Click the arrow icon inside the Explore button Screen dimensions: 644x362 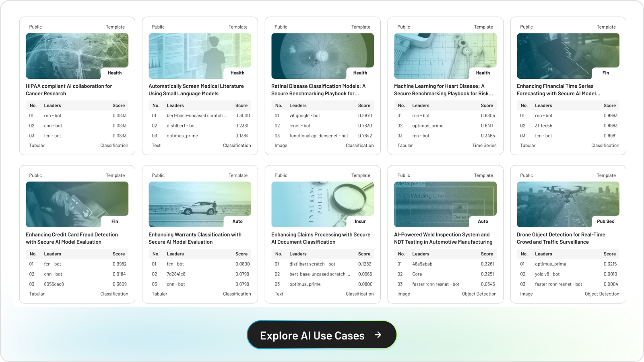coord(378,335)
